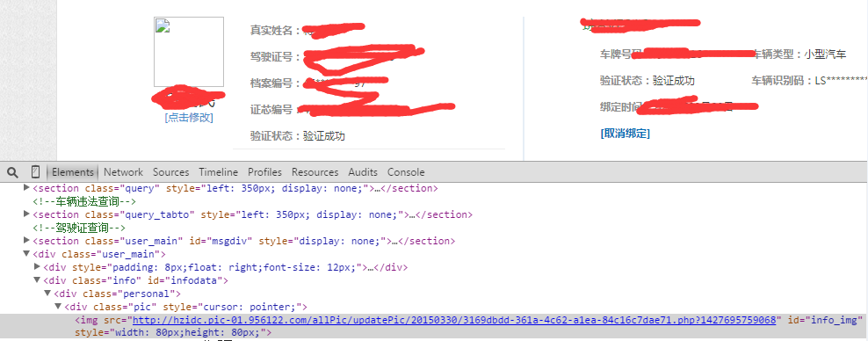Click the 驾驶证号 label
The width and height of the screenshot is (868, 341).
[273, 56]
